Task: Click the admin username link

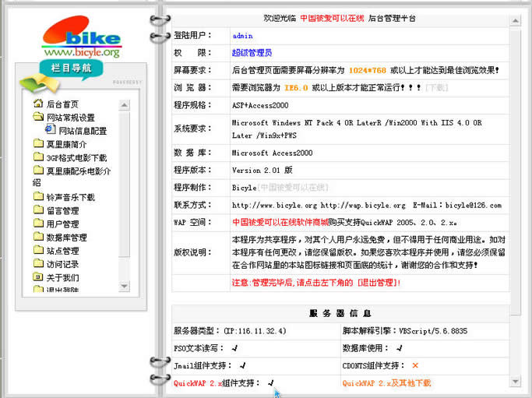Action: [242, 36]
